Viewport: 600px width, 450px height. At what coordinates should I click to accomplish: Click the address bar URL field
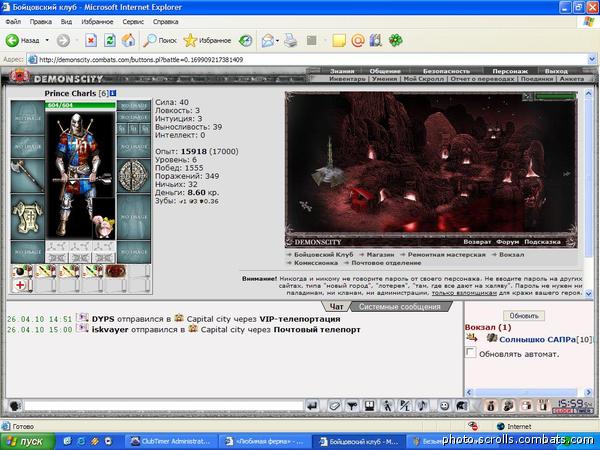click(x=307, y=59)
